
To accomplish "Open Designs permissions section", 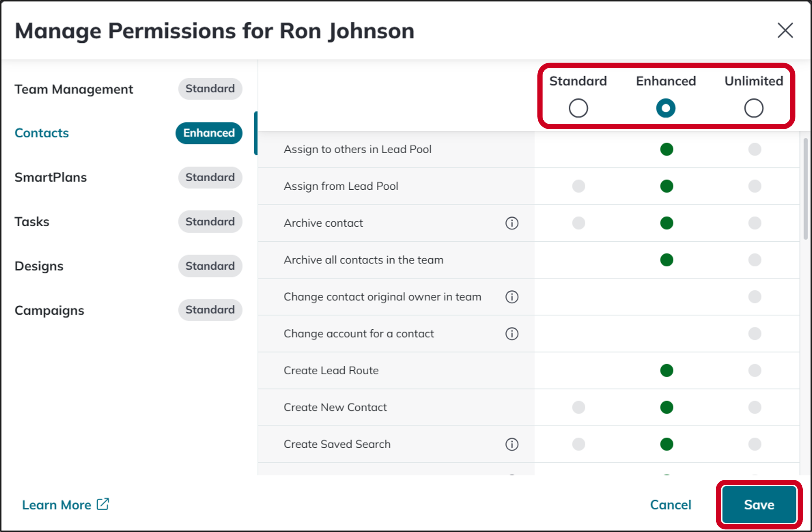I will tap(39, 266).
